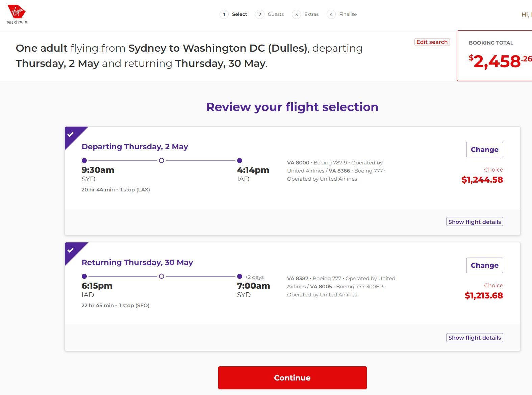532x395 pixels.
Task: Click the SFO stopover circle marker
Action: (x=161, y=276)
